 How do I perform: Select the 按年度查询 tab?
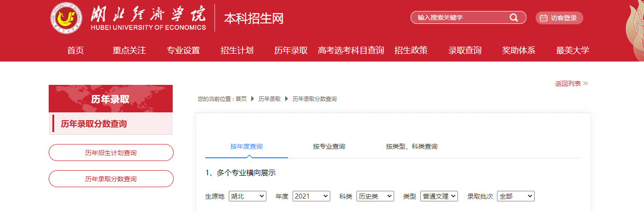(247, 147)
